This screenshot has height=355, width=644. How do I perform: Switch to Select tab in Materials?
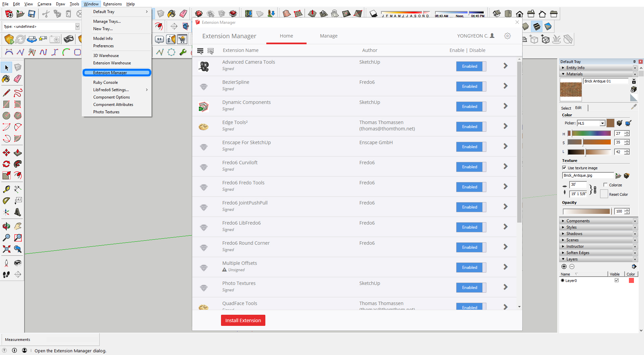(x=566, y=108)
